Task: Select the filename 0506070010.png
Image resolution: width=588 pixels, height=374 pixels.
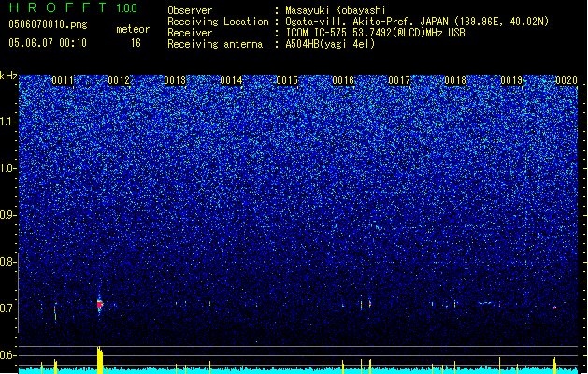Action: 48,24
